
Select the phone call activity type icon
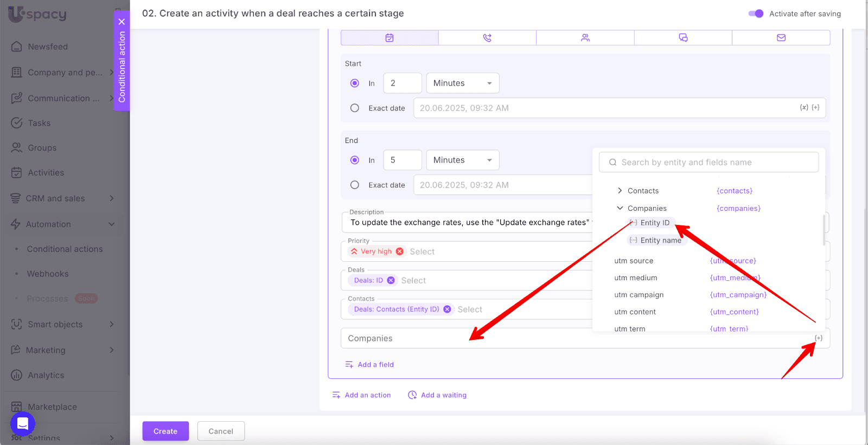tap(487, 38)
